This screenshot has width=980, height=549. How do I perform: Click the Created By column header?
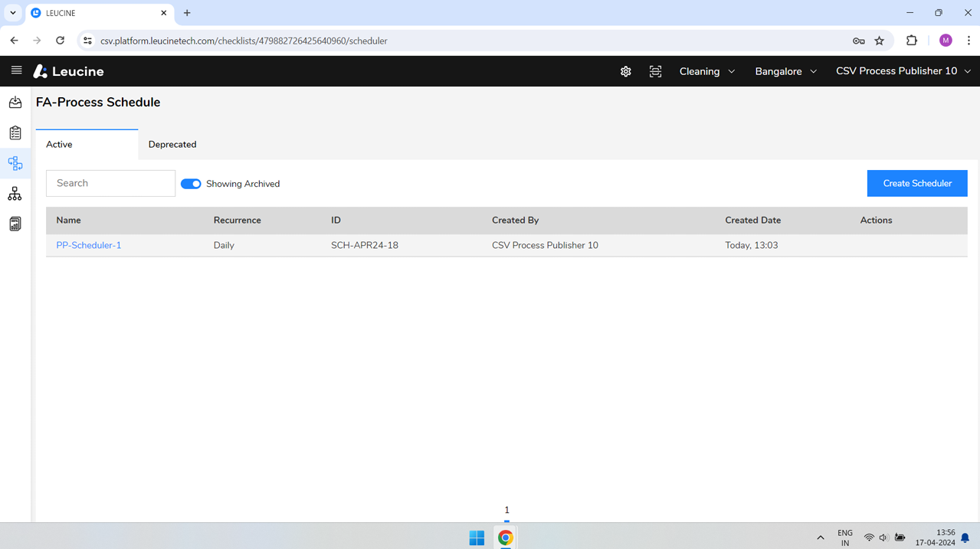click(x=515, y=220)
